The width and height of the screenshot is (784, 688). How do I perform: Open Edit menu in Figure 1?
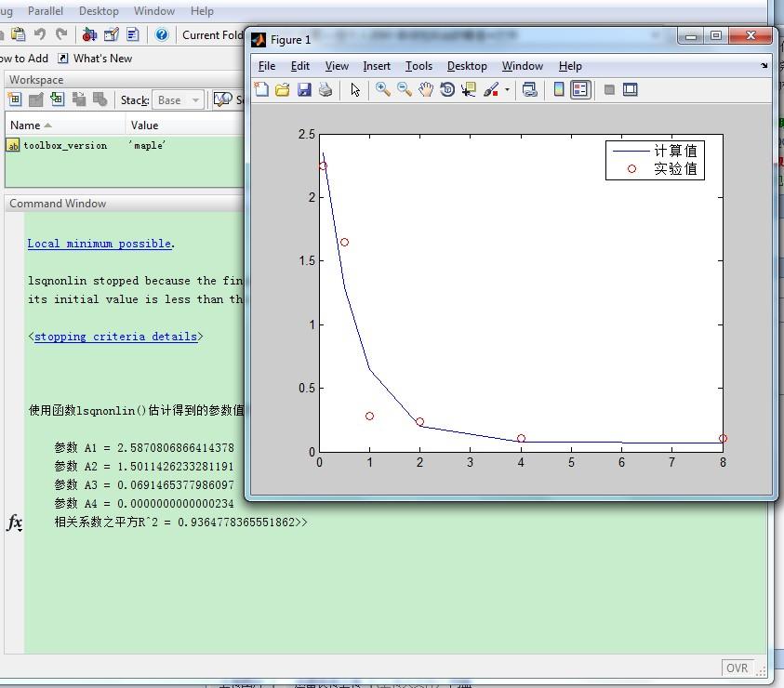click(300, 66)
